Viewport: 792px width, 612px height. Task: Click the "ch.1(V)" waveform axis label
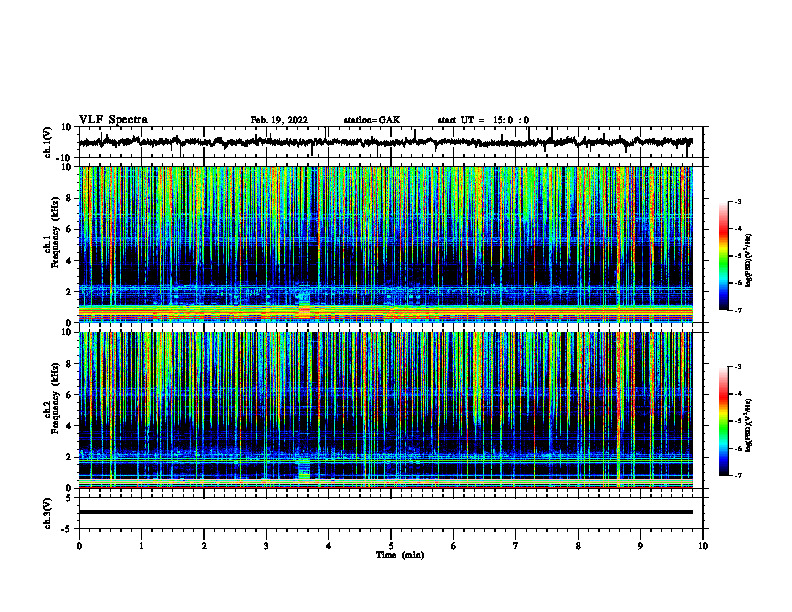(x=48, y=142)
